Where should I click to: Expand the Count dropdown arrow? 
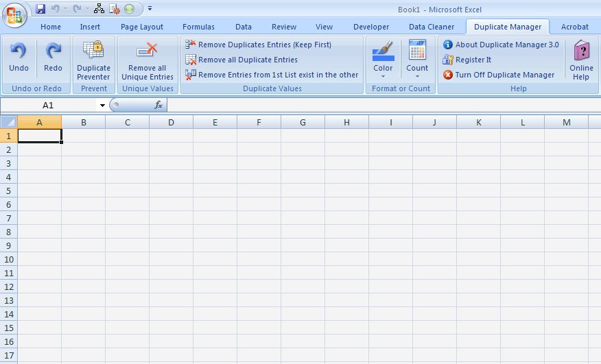tap(417, 77)
